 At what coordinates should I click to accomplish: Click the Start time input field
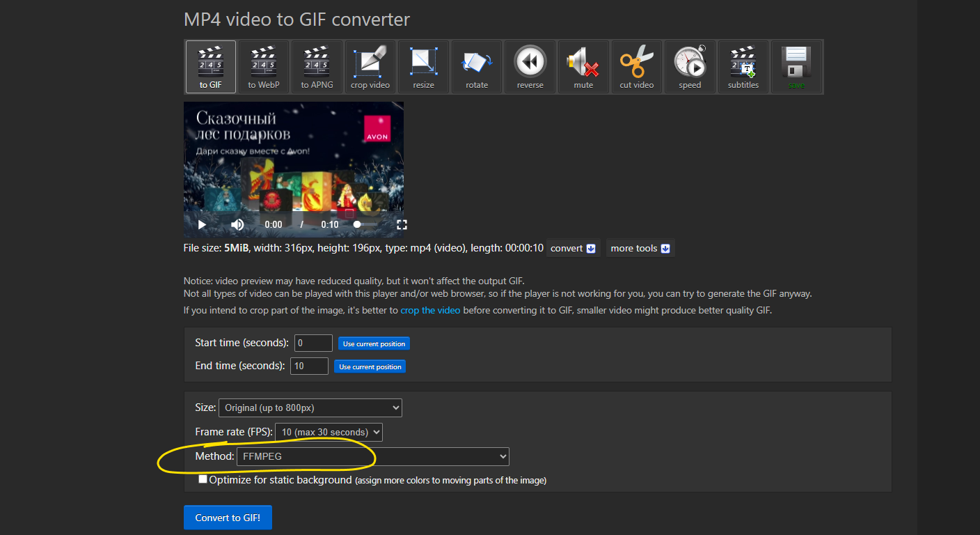[313, 343]
